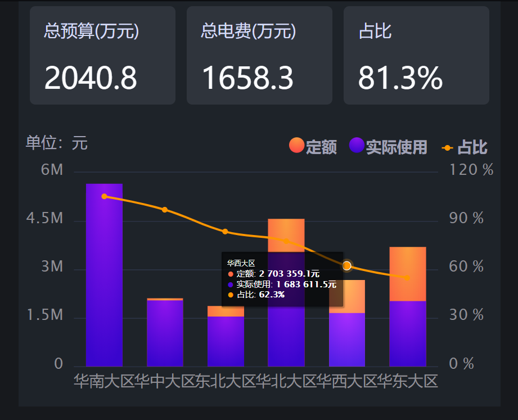Click the 占比 line point above 华东大区
Viewport: 518px width, 420px height.
point(407,278)
